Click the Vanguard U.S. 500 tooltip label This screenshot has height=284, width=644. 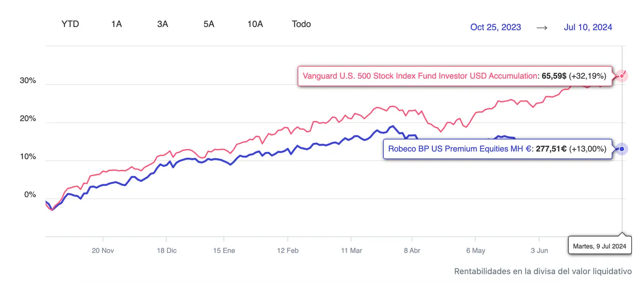pyautogui.click(x=454, y=76)
